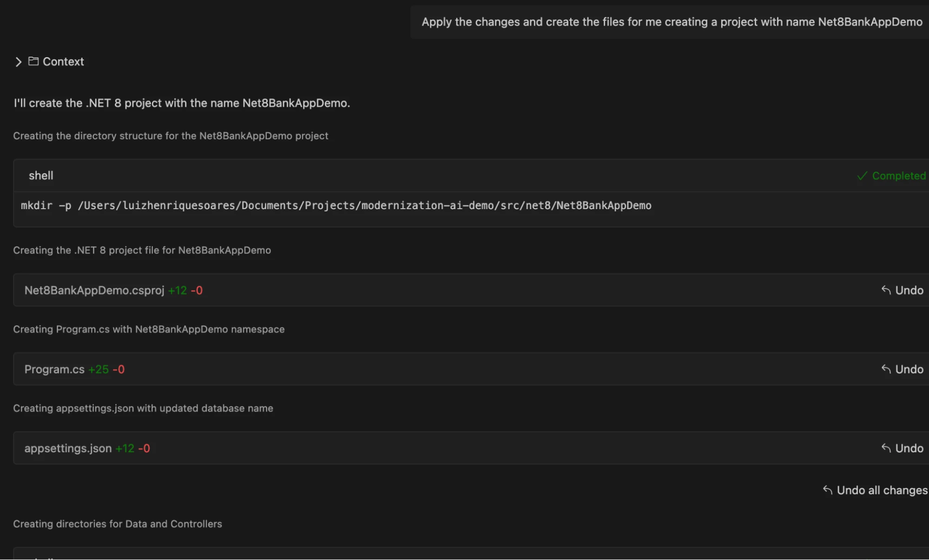
Task: Open the Program.cs file diff
Action: coord(54,369)
